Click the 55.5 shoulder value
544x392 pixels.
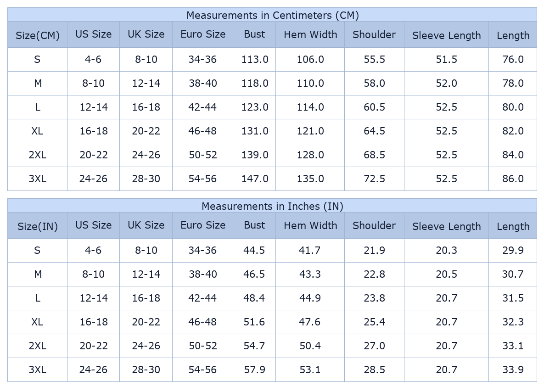pyautogui.click(x=374, y=59)
